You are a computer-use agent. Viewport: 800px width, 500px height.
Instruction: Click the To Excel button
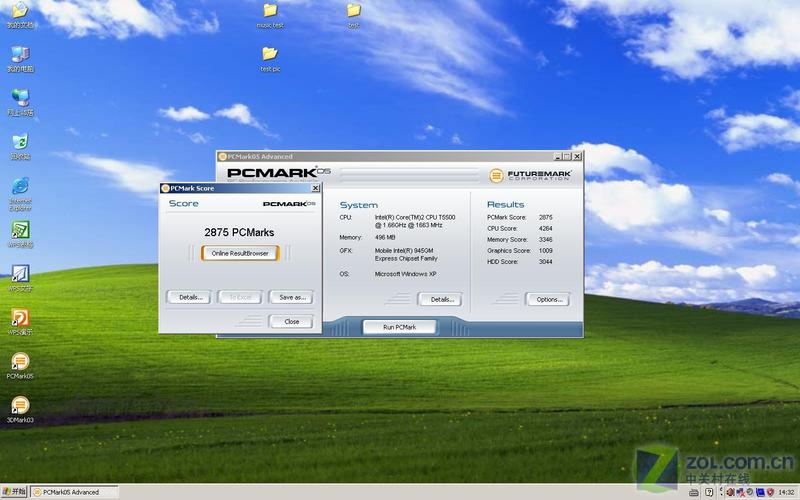pos(240,297)
